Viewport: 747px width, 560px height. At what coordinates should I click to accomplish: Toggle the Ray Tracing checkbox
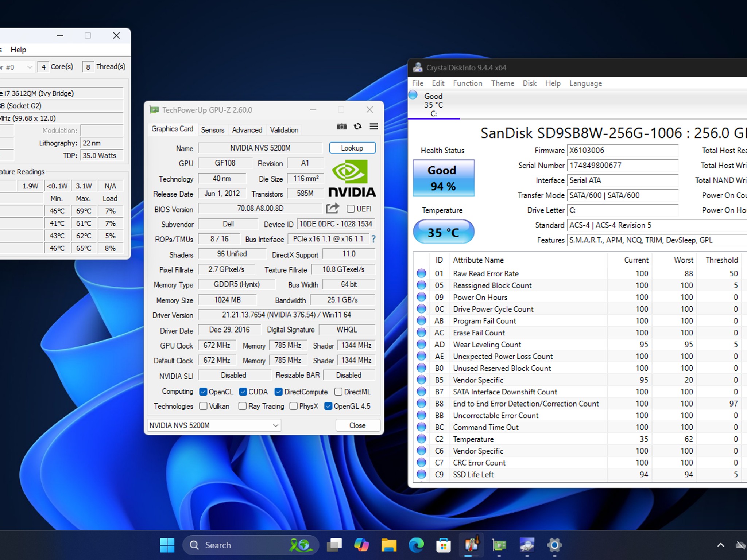coord(243,406)
